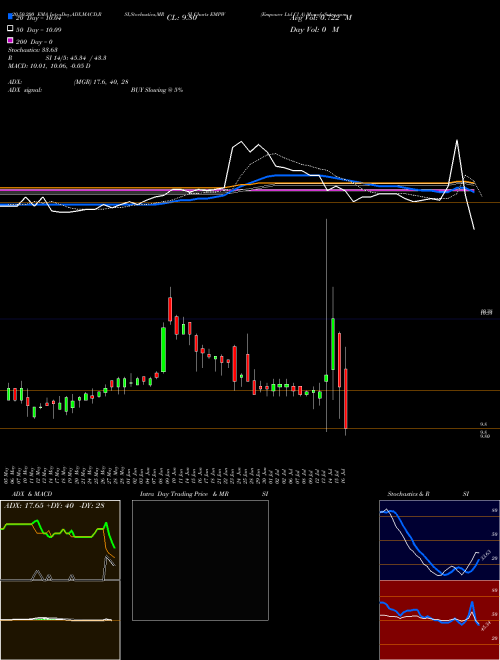This screenshot has width=500, height=660.
Task: Select the 'Avg Vol: 0.722 M' text
Action: click(x=321, y=18)
